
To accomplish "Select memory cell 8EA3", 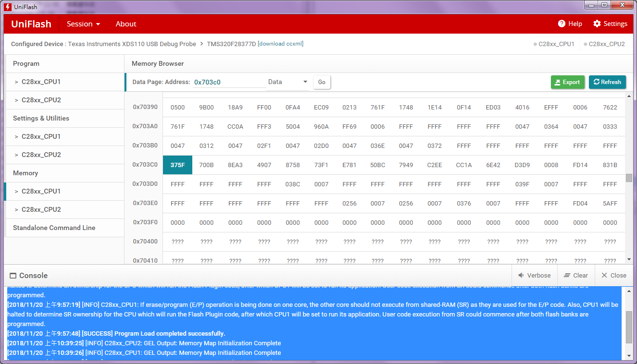I will (235, 165).
